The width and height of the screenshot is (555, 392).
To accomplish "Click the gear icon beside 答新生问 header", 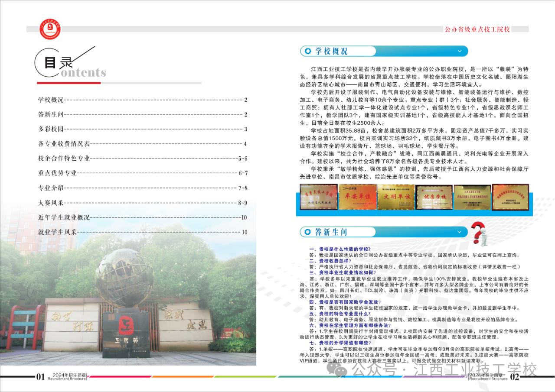I will [308, 232].
